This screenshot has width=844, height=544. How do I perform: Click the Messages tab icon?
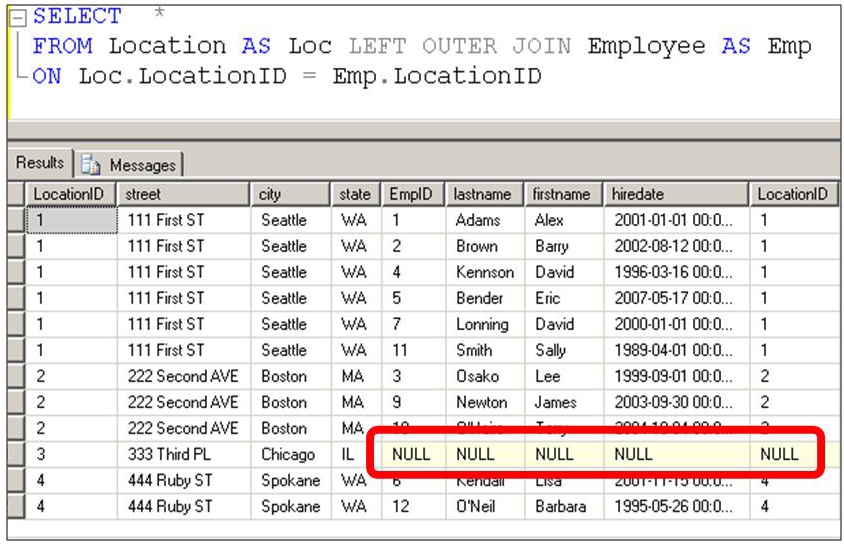pos(90,165)
